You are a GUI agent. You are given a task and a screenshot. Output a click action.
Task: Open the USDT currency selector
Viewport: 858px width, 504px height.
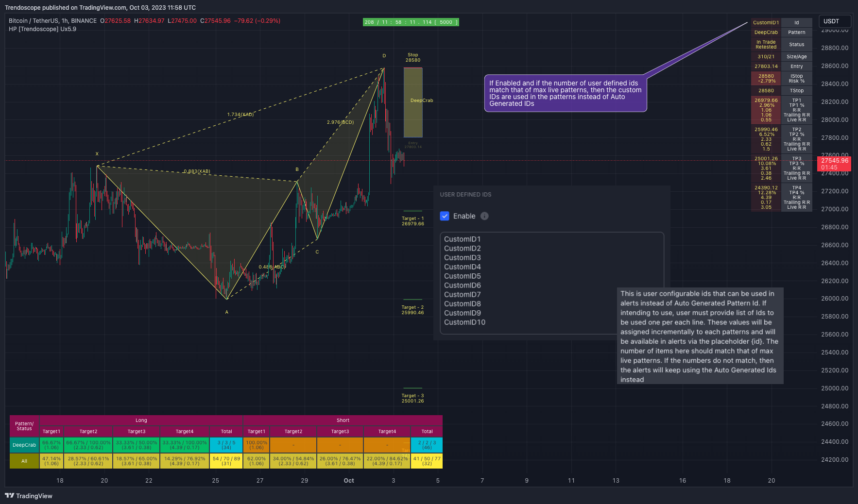(835, 21)
